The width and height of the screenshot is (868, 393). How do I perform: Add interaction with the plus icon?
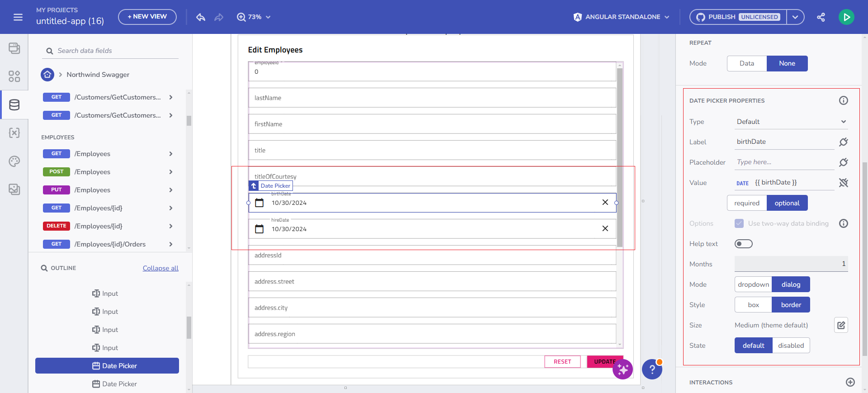point(850,382)
